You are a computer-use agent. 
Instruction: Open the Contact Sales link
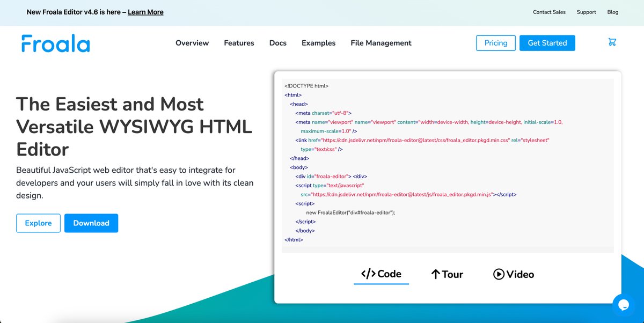[549, 12]
